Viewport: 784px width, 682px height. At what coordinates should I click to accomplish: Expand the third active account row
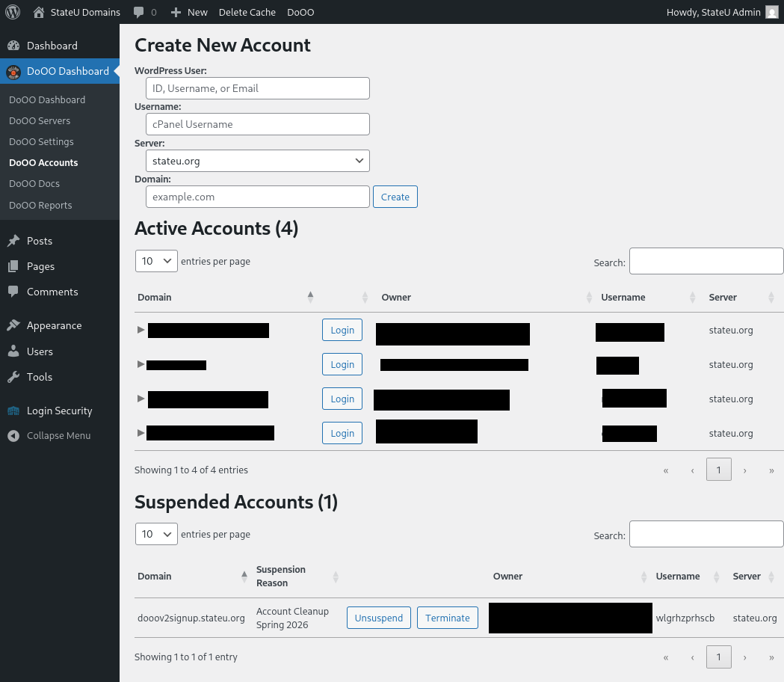141,399
